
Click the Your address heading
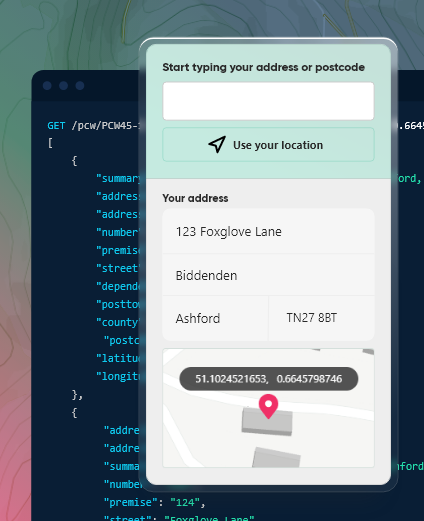click(x=195, y=198)
